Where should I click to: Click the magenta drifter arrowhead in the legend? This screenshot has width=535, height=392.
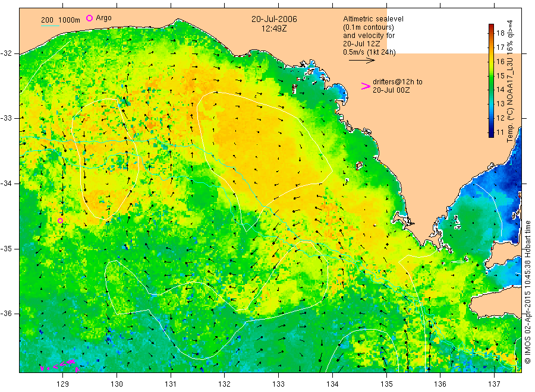tap(366, 86)
